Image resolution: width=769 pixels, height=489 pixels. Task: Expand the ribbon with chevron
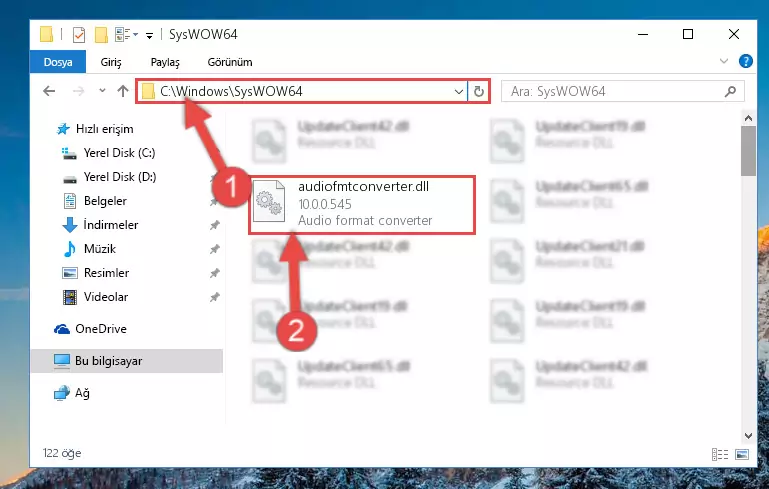[723, 61]
